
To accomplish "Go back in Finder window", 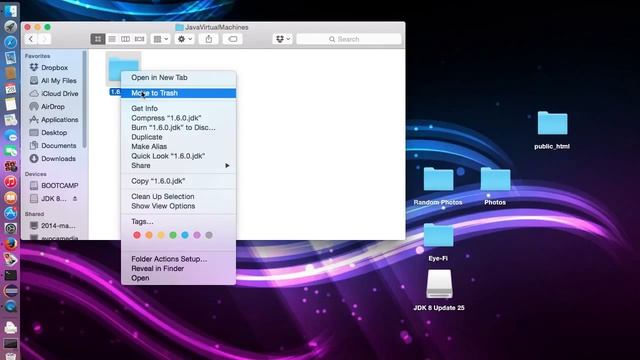I will click(x=31, y=39).
